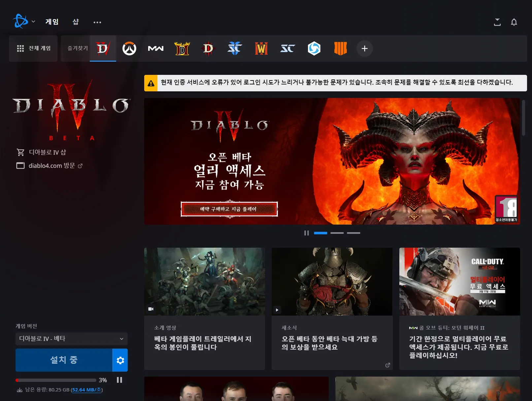Click the 남은 용량: 80.25 GB status text

tap(47, 390)
